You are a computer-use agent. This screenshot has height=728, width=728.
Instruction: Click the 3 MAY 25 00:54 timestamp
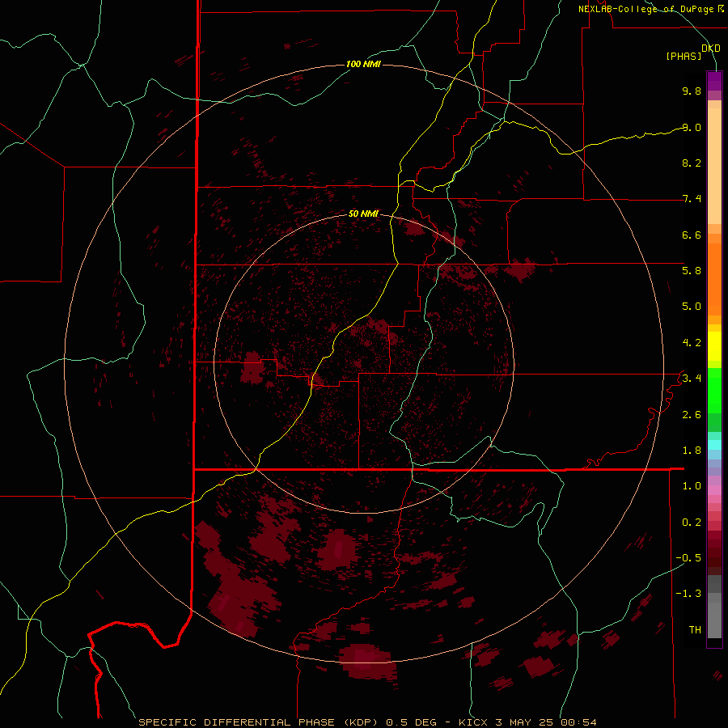coord(545,722)
